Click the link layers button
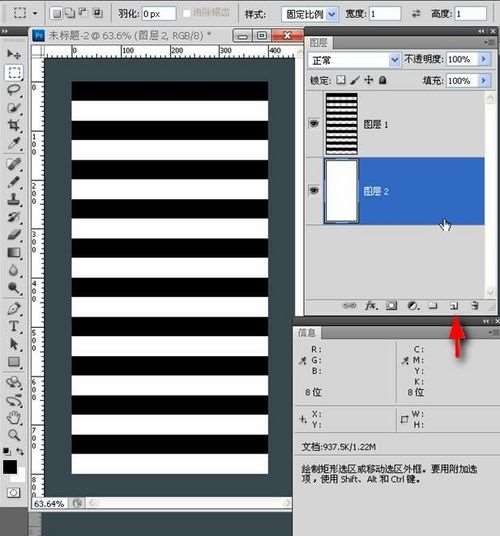500x536 pixels. coord(349,305)
